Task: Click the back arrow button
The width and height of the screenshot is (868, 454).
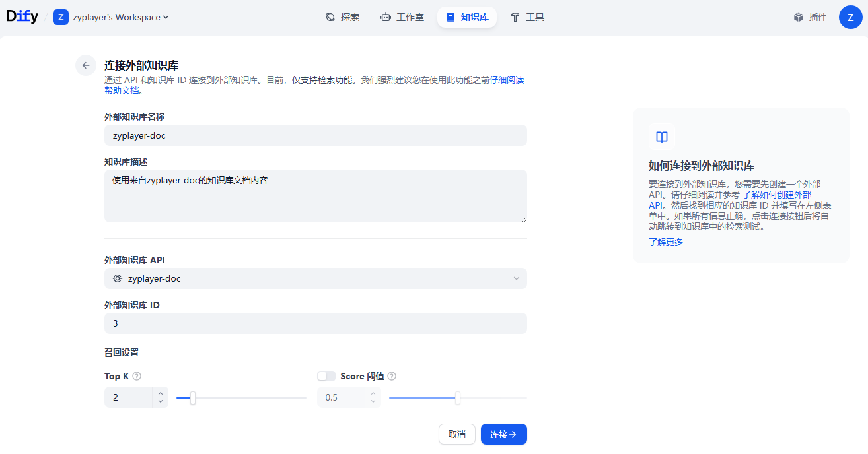Action: coord(86,65)
